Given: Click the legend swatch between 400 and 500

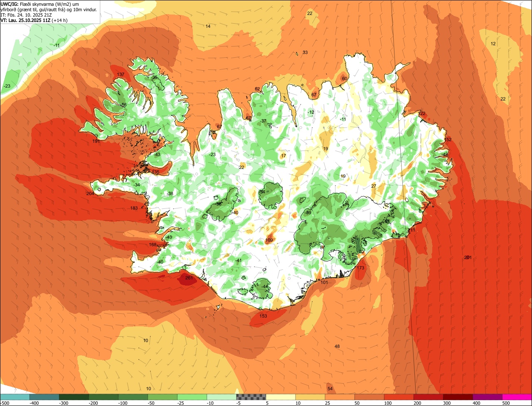Looking at the screenshot, I should [487, 397].
